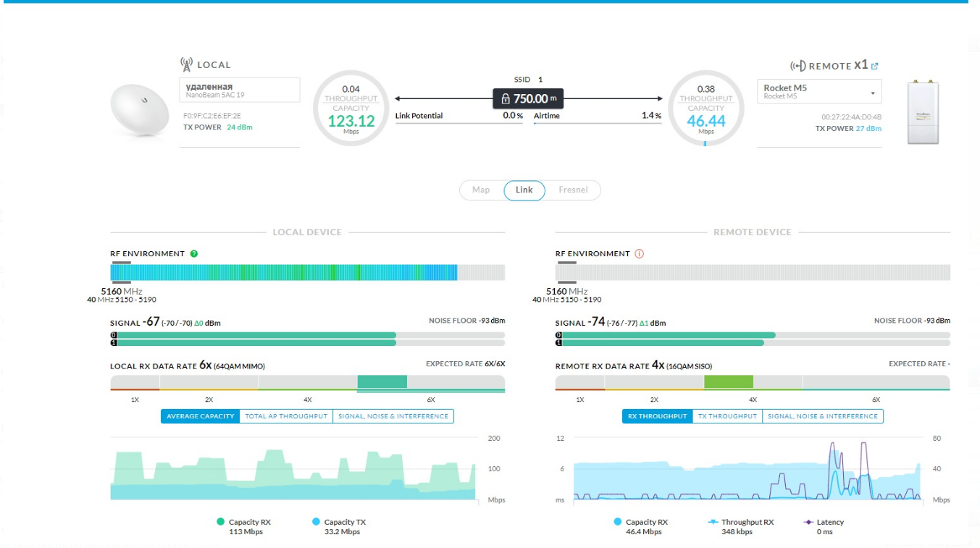Select the Average Capacity chart button

click(x=201, y=416)
